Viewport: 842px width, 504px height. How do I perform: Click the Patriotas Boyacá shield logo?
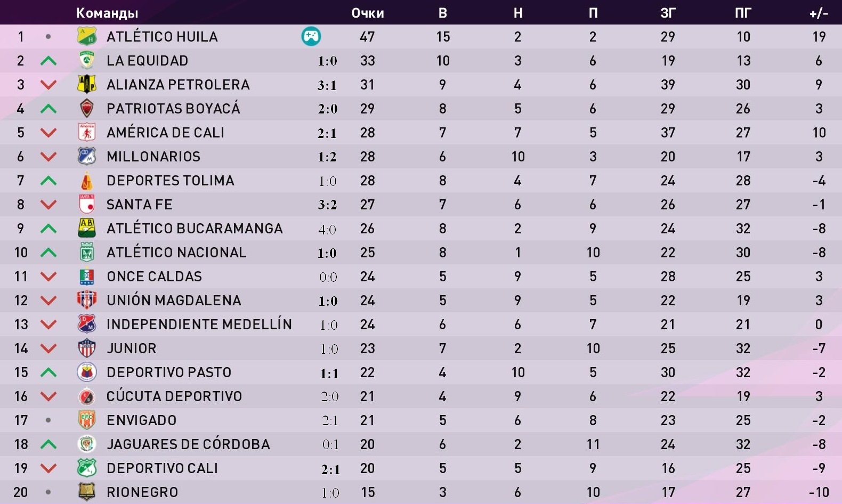(87, 108)
